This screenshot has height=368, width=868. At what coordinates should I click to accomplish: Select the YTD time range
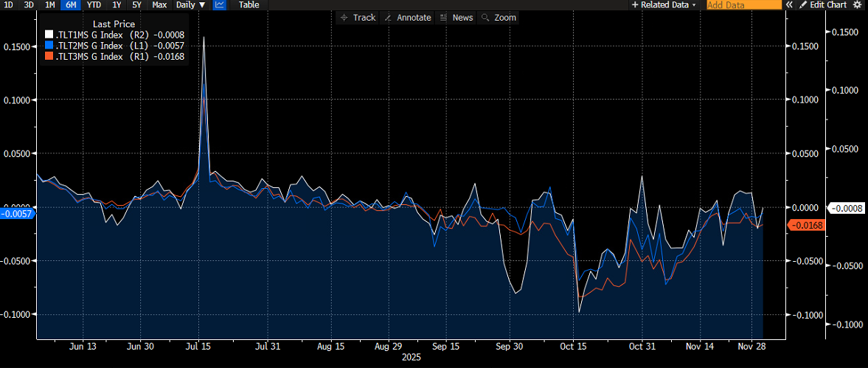point(94,4)
